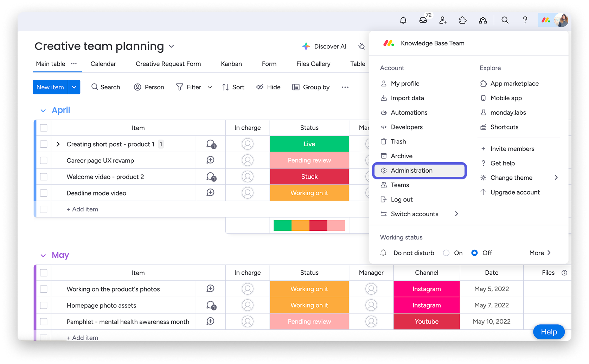Image resolution: width=589 pixels, height=364 pixels.
Task: Check the Welcome video - product 2 row
Action: point(44,177)
